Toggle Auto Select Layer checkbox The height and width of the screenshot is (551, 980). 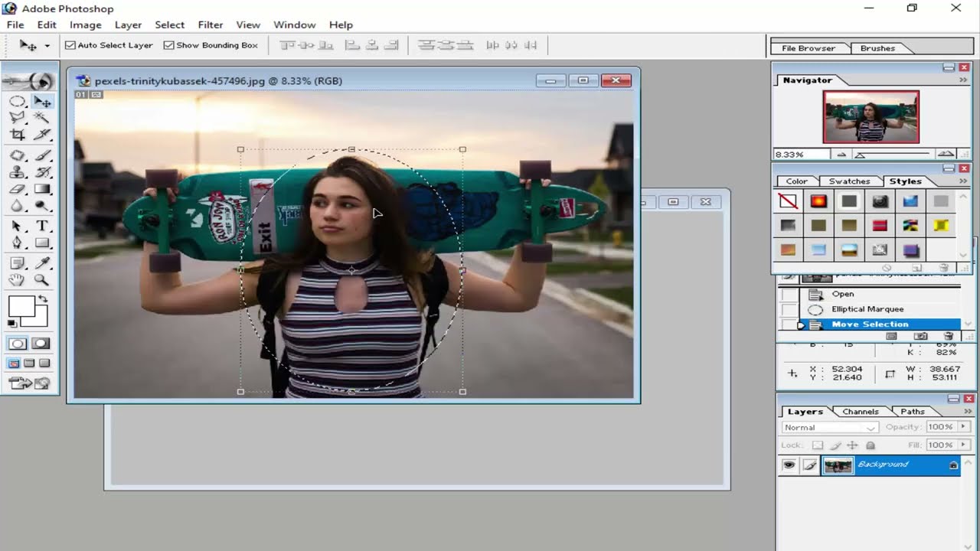point(70,45)
